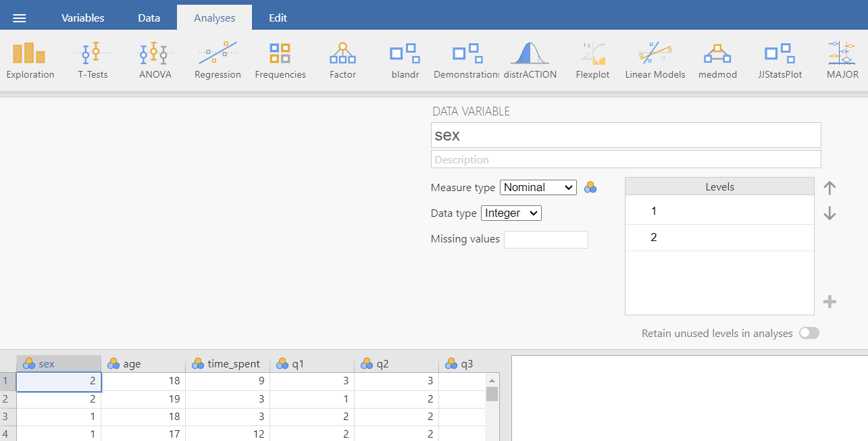This screenshot has height=441, width=868.
Task: Open the T-Tests analysis menu
Action: click(x=93, y=60)
